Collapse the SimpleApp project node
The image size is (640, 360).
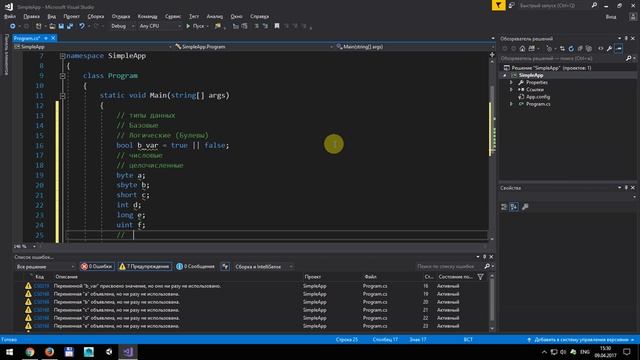pyautogui.click(x=504, y=76)
